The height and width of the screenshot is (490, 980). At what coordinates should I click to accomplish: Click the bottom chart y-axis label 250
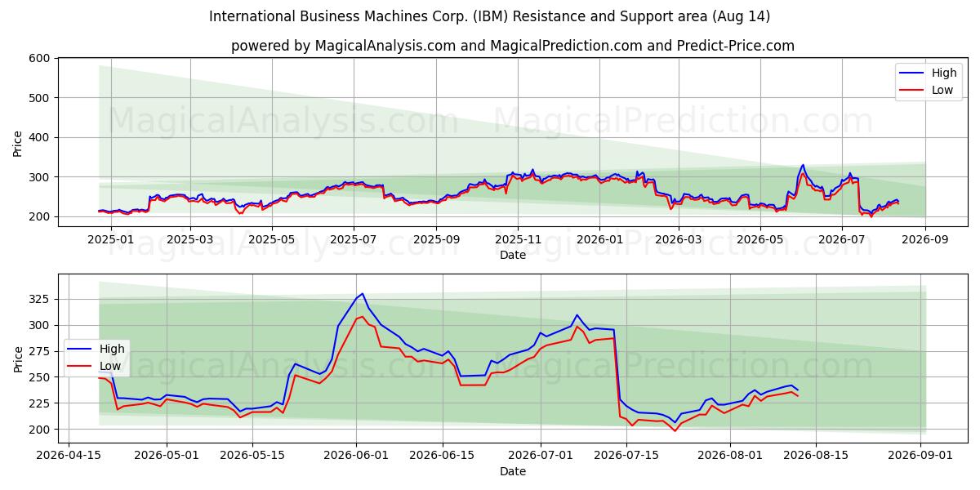coord(41,377)
